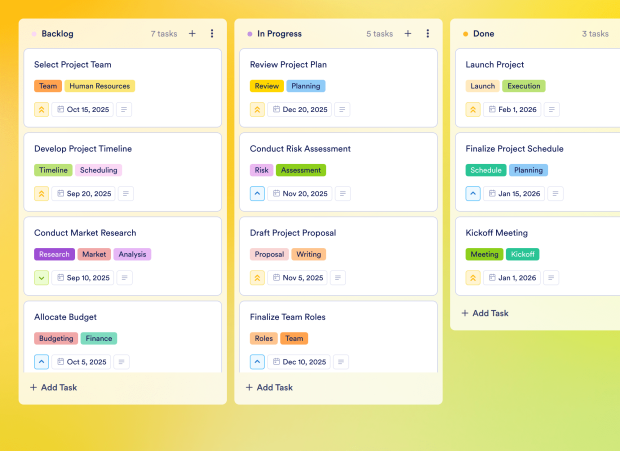Click Add Task in Backlog column

[x=53, y=387]
